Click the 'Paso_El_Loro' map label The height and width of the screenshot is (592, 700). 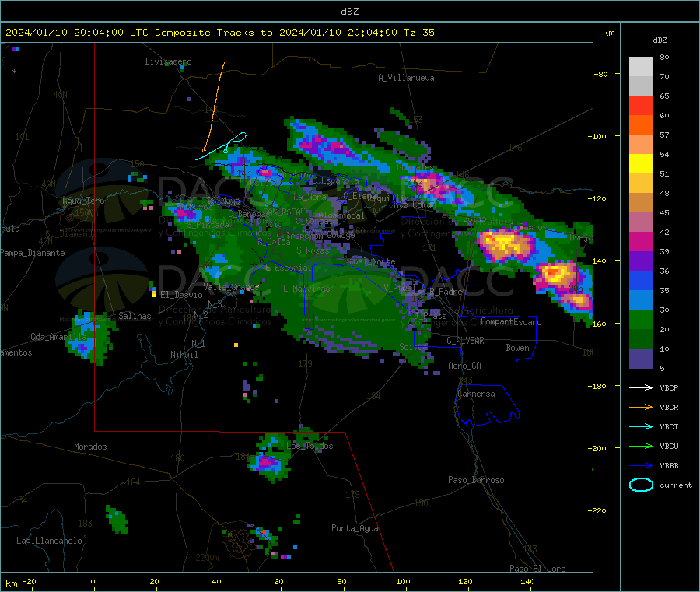[537, 569]
